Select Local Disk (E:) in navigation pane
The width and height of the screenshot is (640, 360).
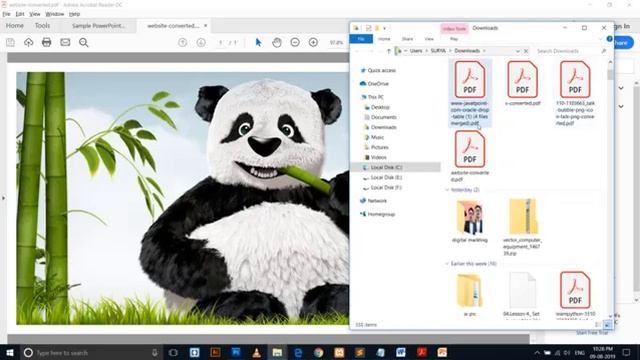pos(386,178)
